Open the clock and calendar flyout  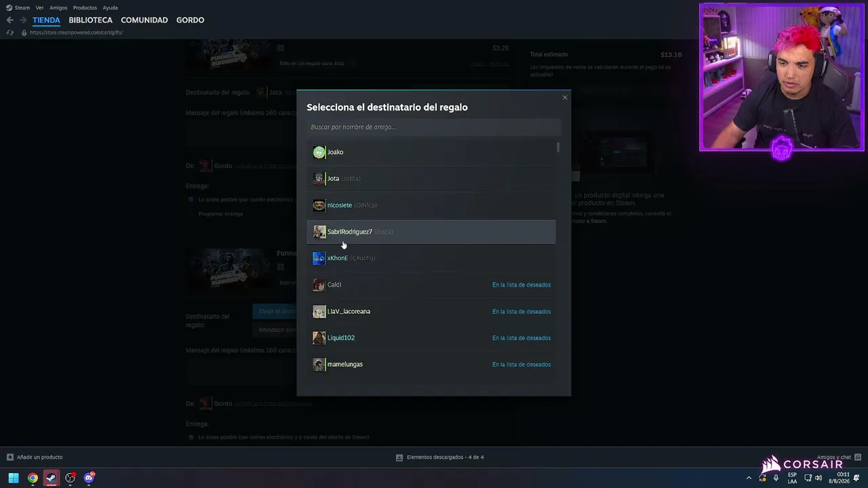click(840, 478)
